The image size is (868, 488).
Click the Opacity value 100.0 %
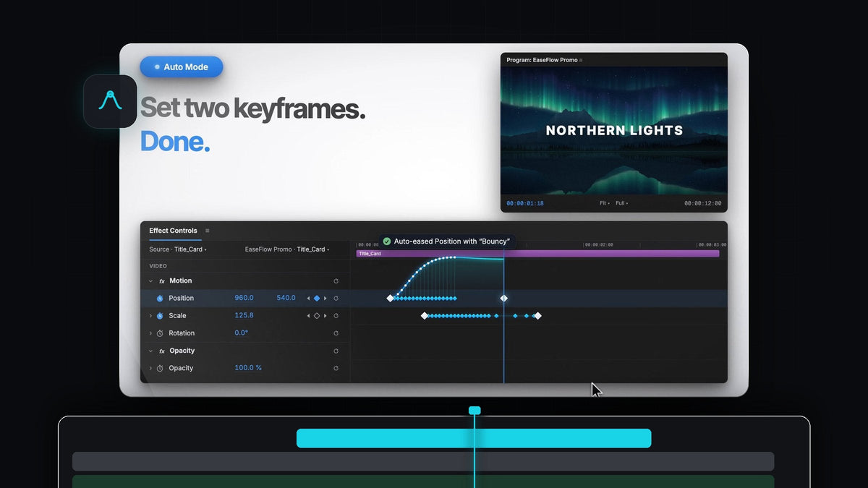pyautogui.click(x=248, y=368)
